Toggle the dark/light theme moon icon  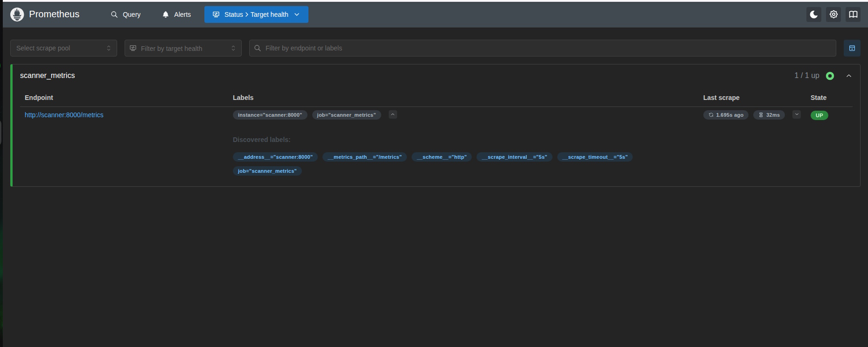pos(814,14)
